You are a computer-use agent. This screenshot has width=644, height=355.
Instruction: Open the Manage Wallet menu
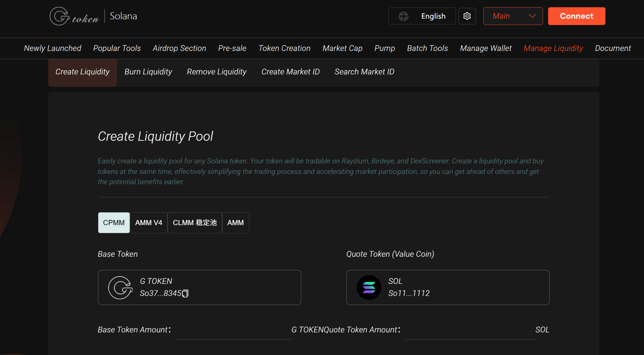[486, 48]
